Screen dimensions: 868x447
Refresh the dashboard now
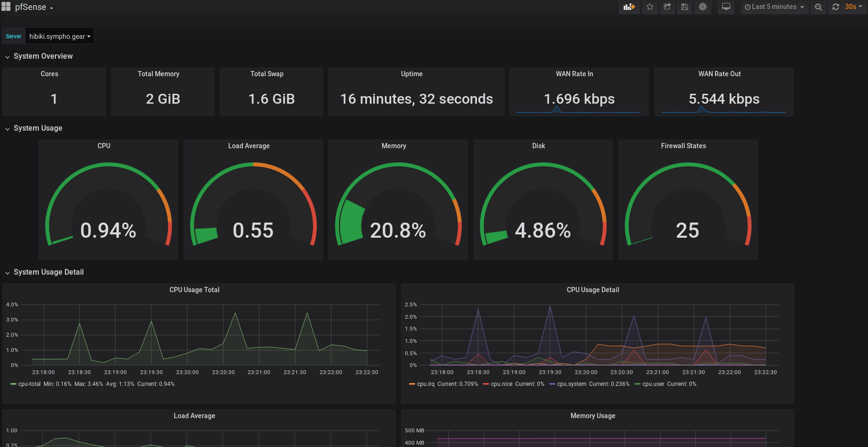(x=836, y=7)
